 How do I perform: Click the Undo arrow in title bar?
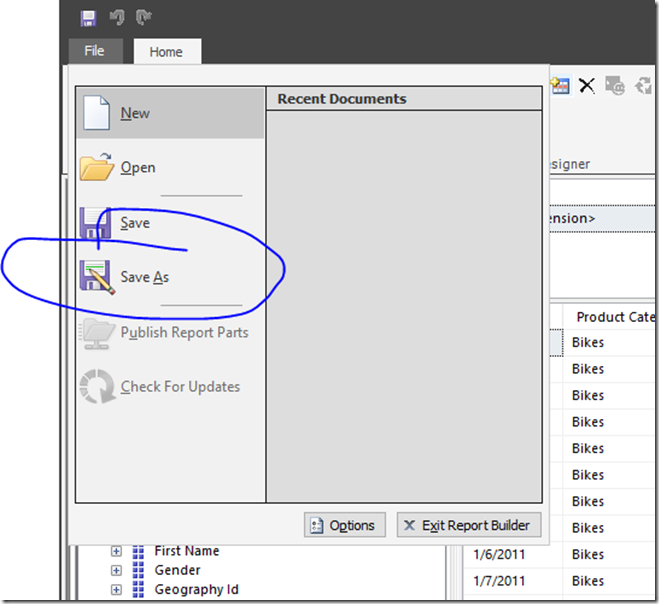116,17
